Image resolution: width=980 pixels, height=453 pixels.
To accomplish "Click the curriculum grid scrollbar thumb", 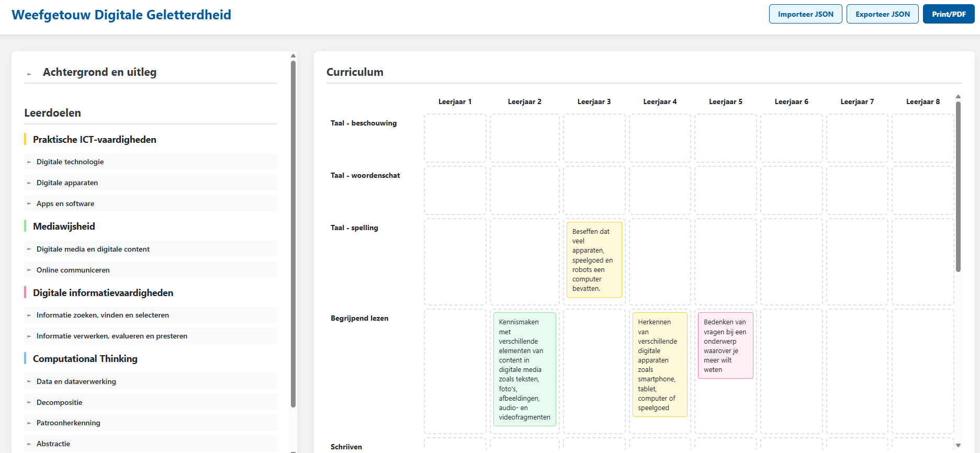I will click(x=958, y=186).
